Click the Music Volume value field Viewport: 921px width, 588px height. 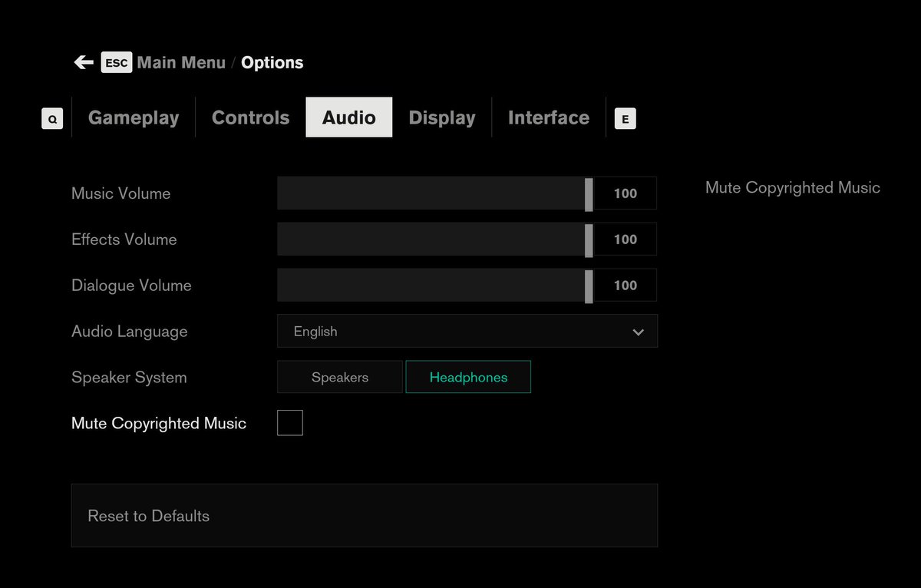pyautogui.click(x=626, y=193)
